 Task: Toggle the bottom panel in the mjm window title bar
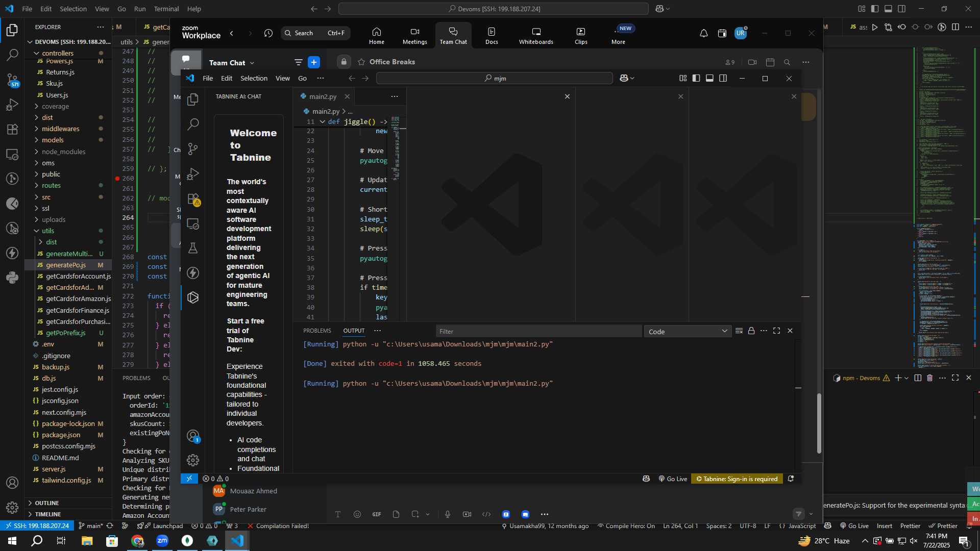click(709, 78)
